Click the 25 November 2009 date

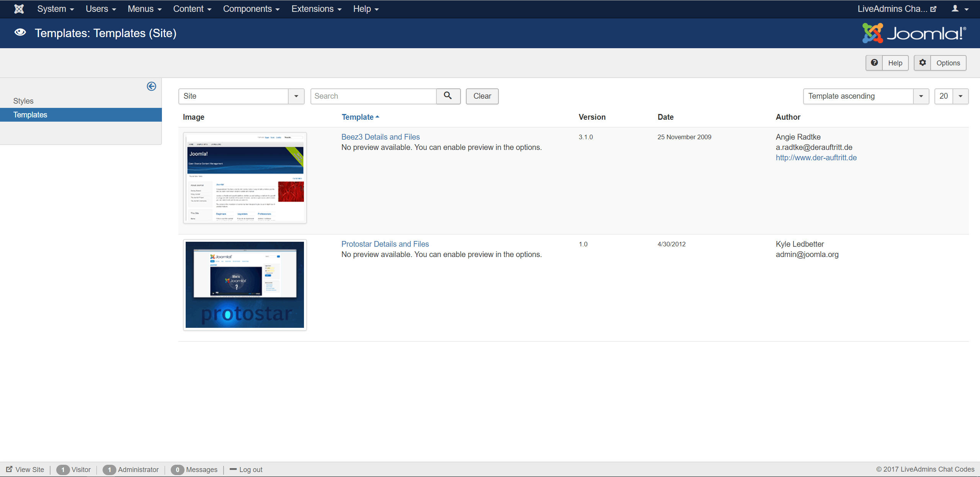coord(684,137)
